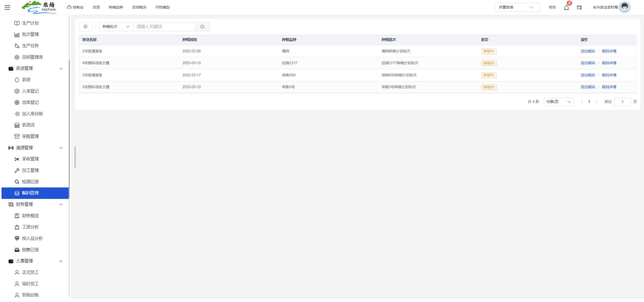644x302 pixels.
Task: Click the hamburger menu icon
Action: click(7, 7)
